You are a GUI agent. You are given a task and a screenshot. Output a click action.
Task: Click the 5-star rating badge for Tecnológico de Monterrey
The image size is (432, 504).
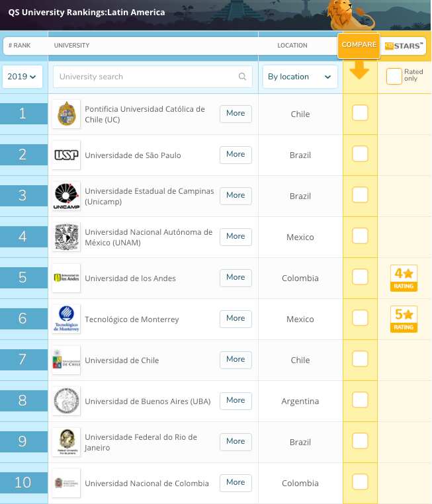click(404, 319)
